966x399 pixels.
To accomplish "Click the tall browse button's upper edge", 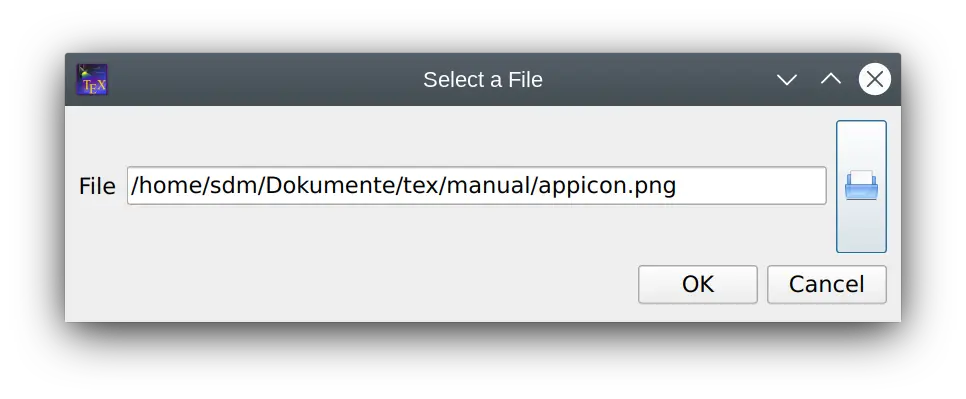I will click(x=861, y=123).
